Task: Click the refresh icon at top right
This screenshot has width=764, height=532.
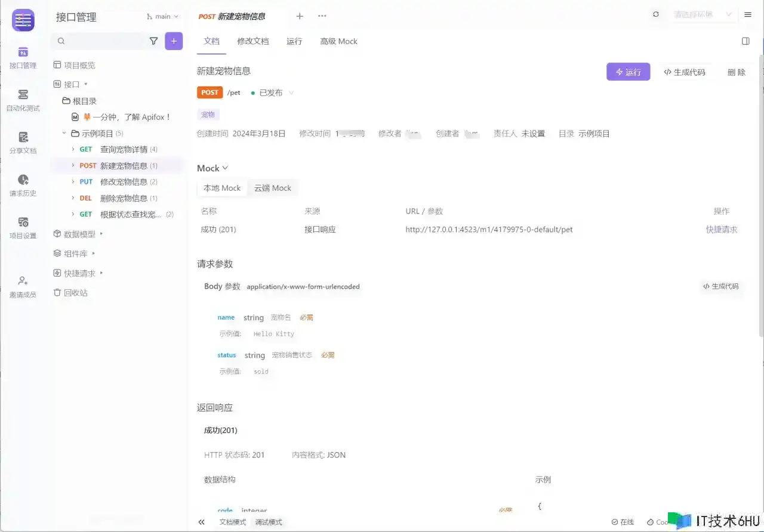Action: click(656, 14)
